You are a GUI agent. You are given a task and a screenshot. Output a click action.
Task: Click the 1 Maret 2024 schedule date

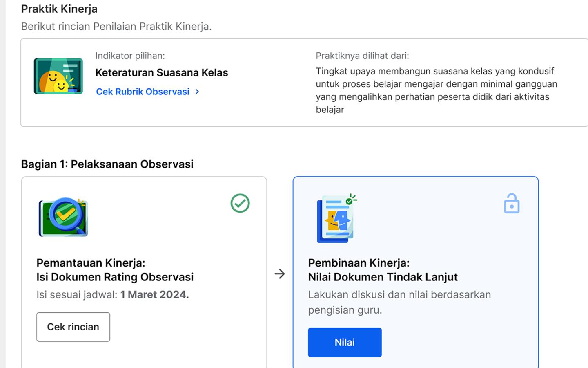click(x=154, y=295)
